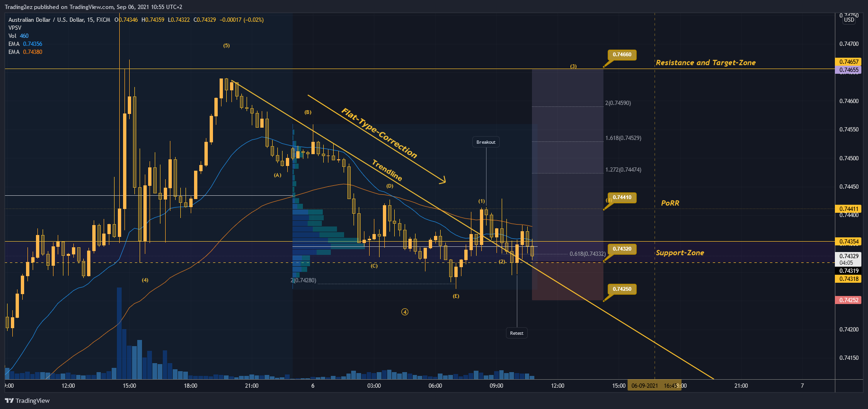Select the 0.74320 price callout label
The width and height of the screenshot is (868, 409).
622,249
